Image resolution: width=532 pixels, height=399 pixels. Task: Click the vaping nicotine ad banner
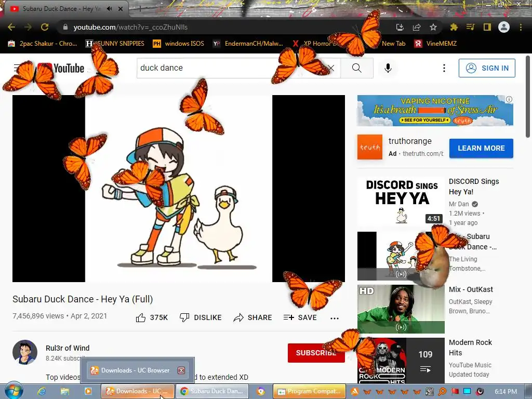click(x=435, y=111)
